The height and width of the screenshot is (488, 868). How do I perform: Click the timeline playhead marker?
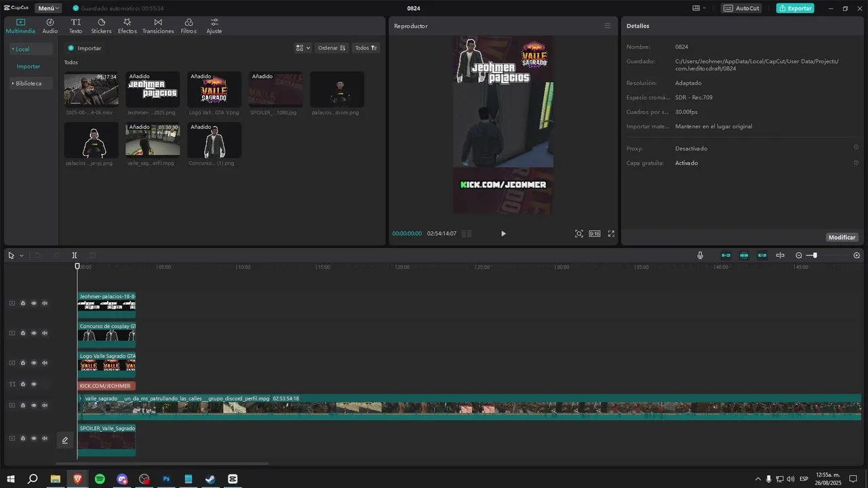pyautogui.click(x=77, y=266)
